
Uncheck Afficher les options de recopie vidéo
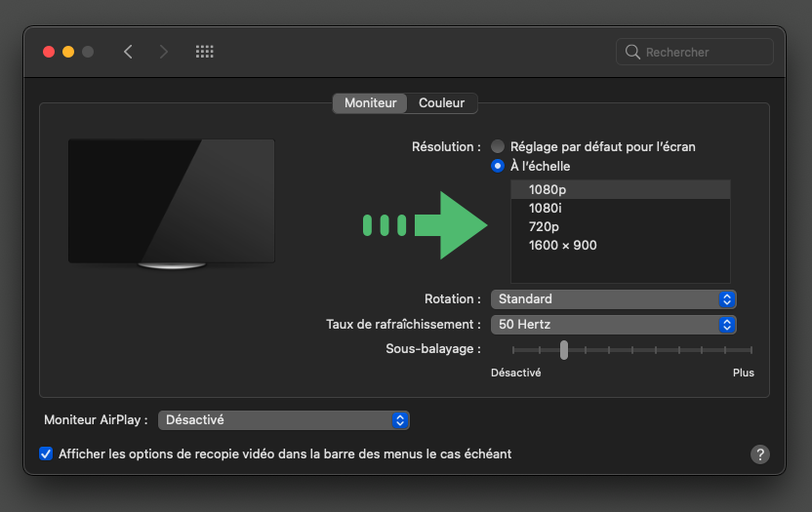pos(46,454)
